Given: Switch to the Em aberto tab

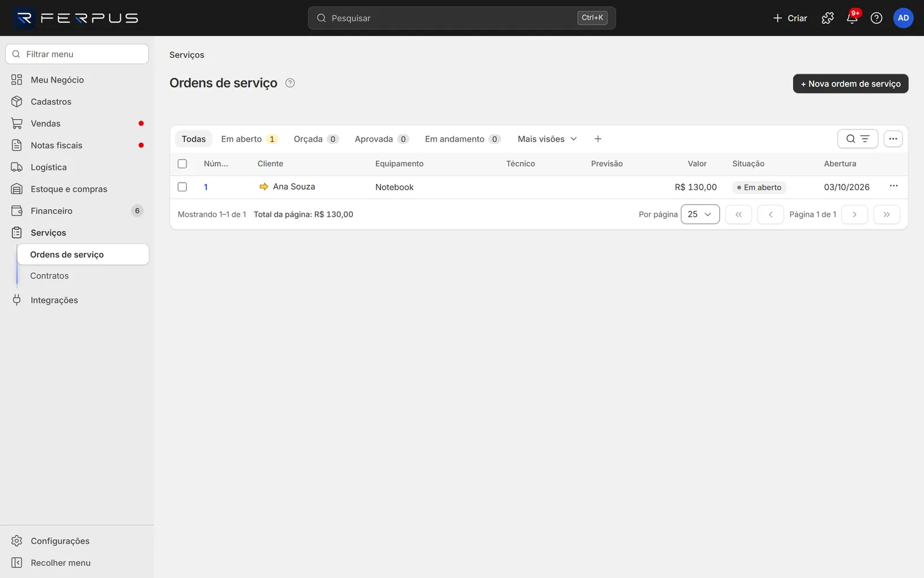Looking at the screenshot, I should click(x=249, y=139).
